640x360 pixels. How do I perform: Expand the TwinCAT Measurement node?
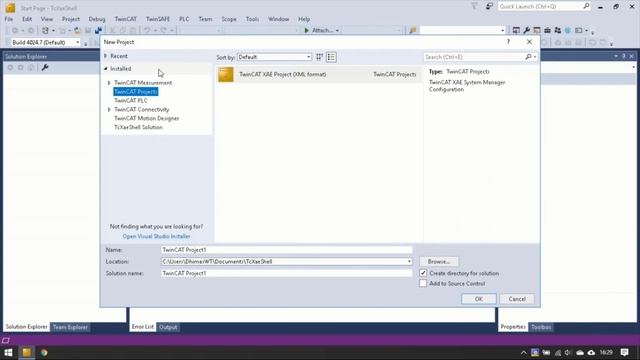pyautogui.click(x=109, y=83)
